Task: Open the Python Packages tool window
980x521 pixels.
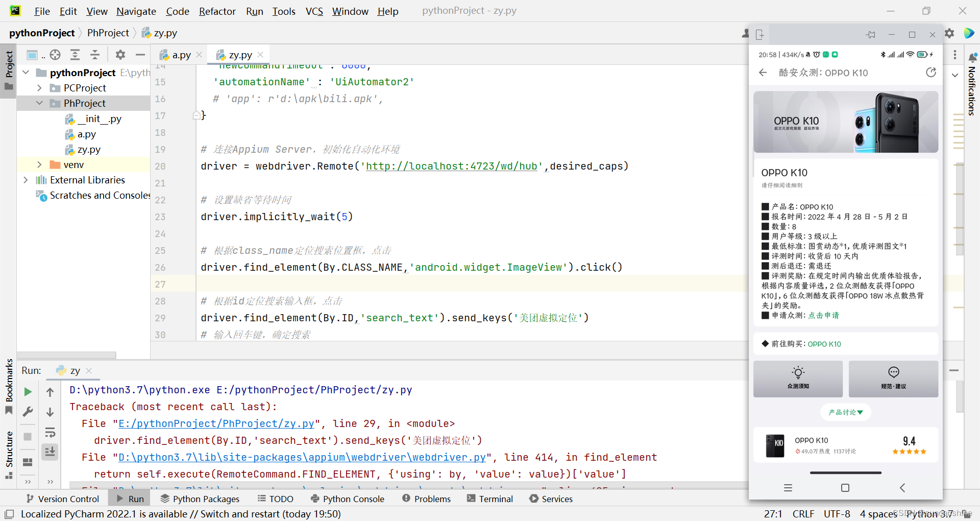Action: click(200, 499)
